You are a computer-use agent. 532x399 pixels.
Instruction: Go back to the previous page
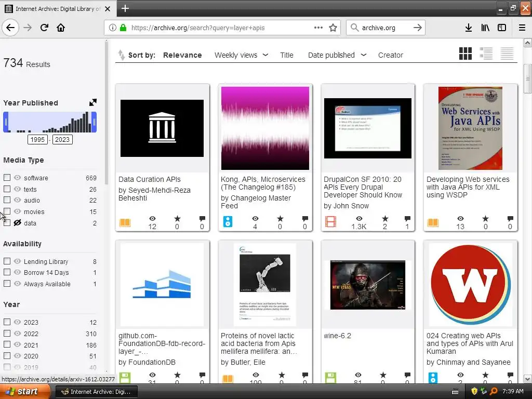coord(10,28)
